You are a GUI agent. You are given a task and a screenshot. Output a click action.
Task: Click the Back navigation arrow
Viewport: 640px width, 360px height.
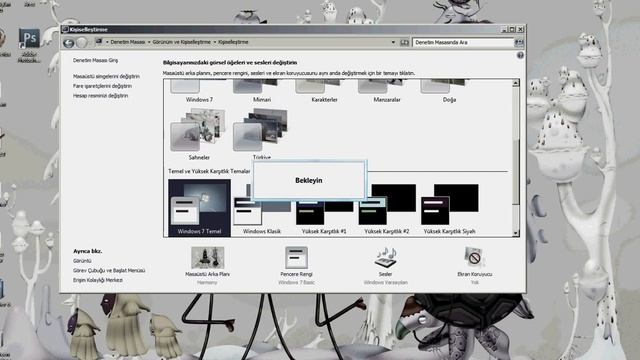tap(69, 42)
